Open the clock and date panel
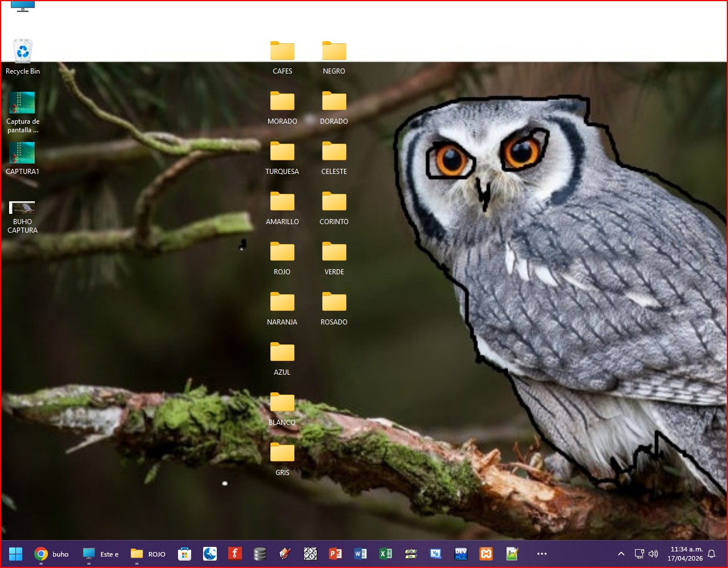728x568 pixels. pyautogui.click(x=685, y=554)
